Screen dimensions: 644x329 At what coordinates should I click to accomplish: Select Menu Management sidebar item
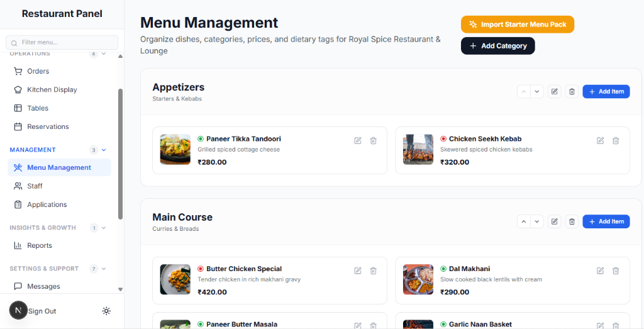59,167
